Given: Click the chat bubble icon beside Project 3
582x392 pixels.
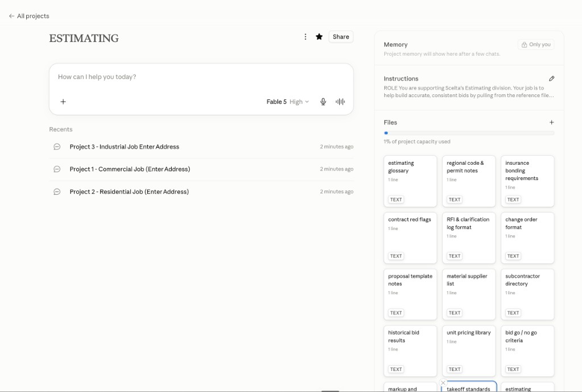Looking at the screenshot, I should click(x=57, y=147).
